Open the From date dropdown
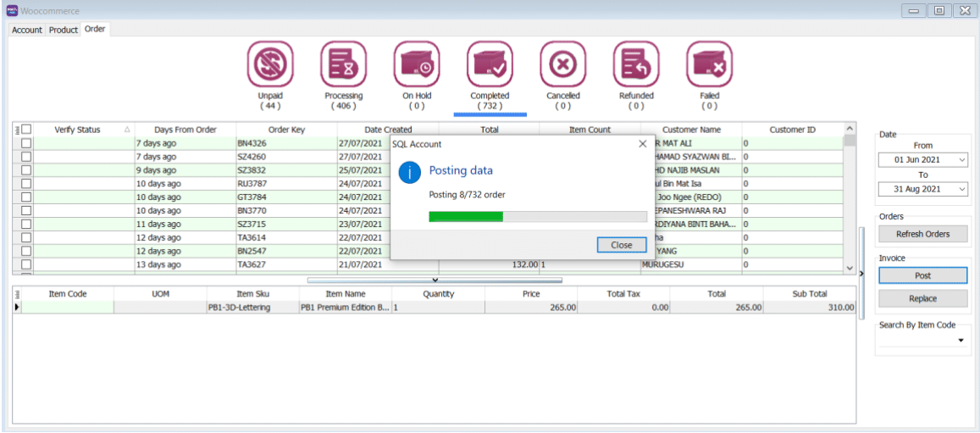 point(962,160)
